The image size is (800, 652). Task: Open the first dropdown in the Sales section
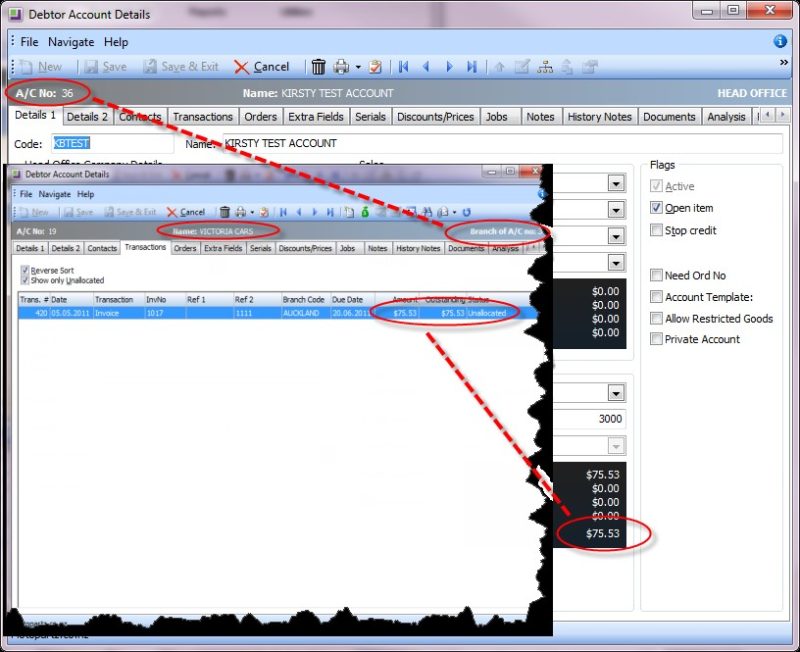pos(618,183)
